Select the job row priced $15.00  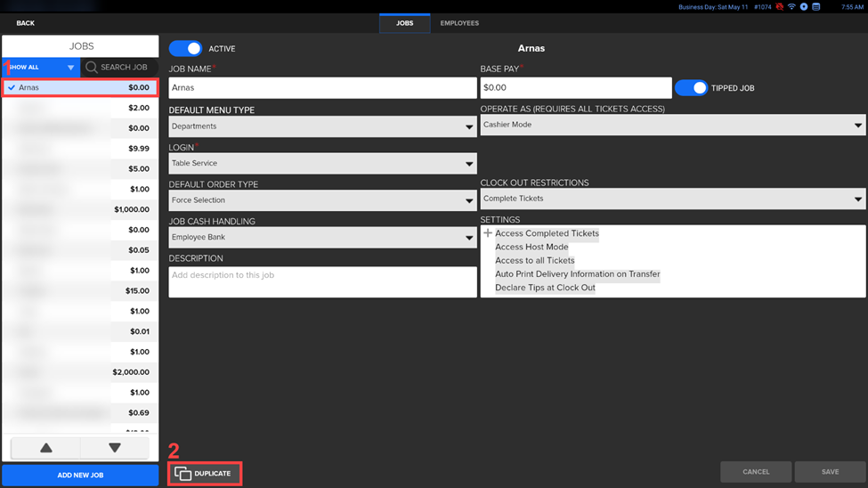(80, 291)
